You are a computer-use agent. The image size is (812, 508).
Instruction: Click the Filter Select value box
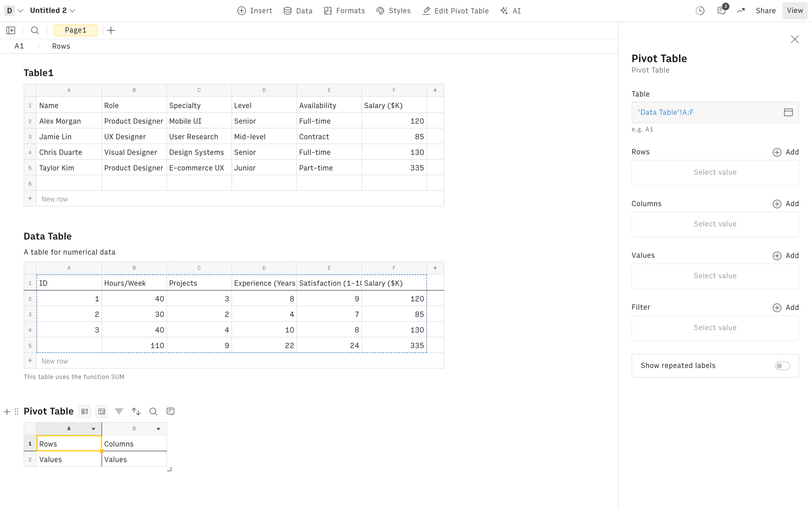coord(715,328)
